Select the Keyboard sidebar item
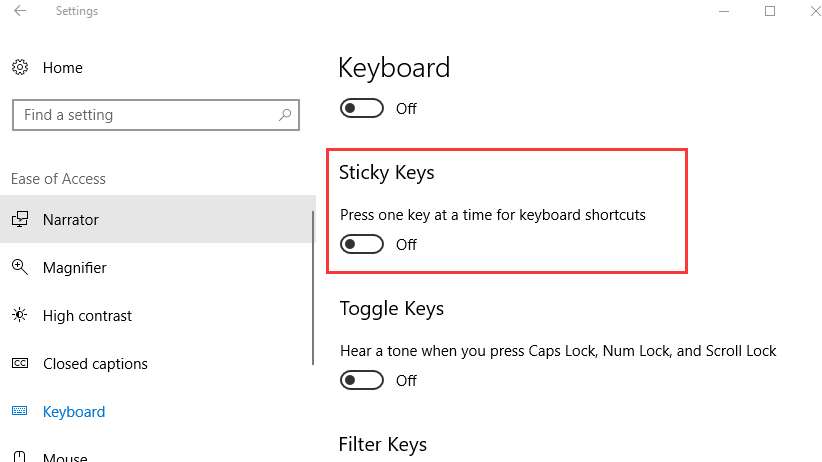 coord(74,412)
